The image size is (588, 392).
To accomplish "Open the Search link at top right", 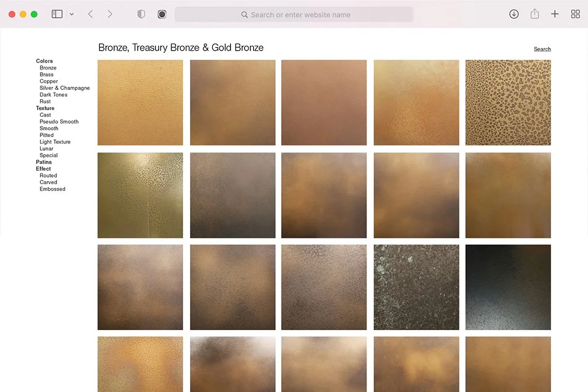I will coord(542,49).
